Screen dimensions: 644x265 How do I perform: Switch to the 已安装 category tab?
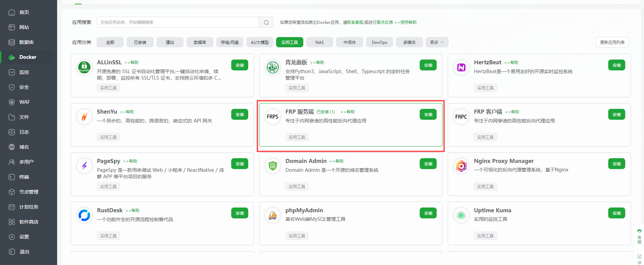(140, 42)
